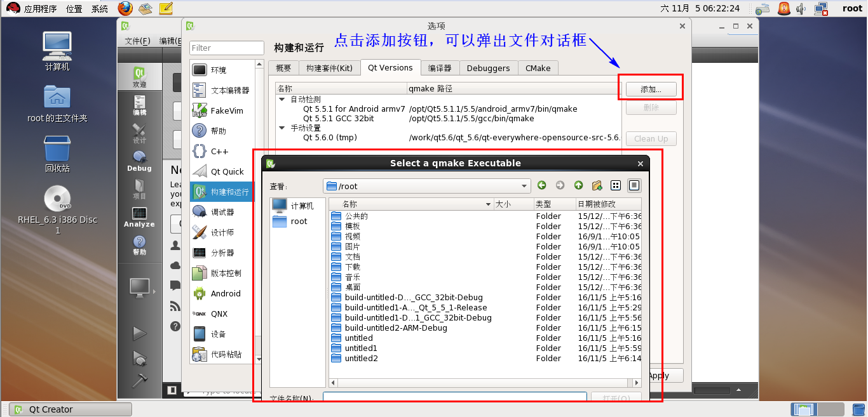Image resolution: width=868 pixels, height=417 pixels.
Task: Click the Qt Creator taskbar button
Action: (x=71, y=409)
